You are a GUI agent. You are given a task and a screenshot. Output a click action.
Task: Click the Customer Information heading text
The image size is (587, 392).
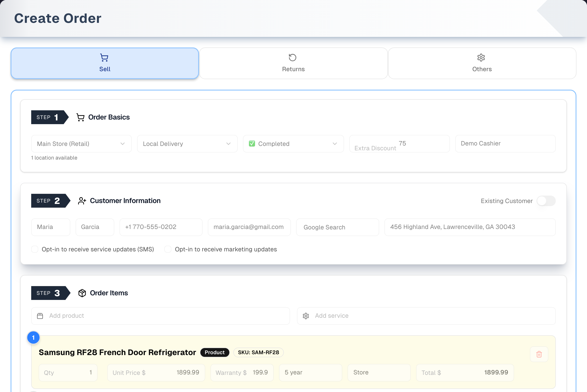coord(125,201)
